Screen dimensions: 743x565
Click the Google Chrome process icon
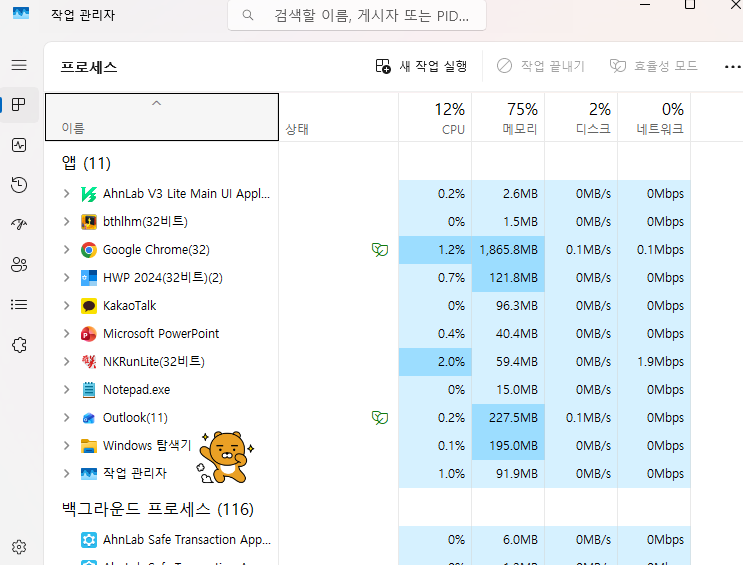pyautogui.click(x=89, y=250)
